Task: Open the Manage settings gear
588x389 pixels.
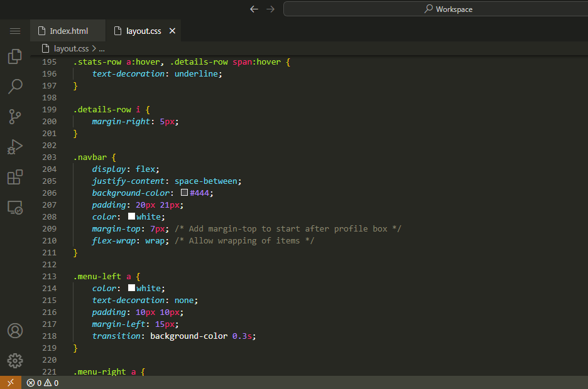Action: click(15, 360)
